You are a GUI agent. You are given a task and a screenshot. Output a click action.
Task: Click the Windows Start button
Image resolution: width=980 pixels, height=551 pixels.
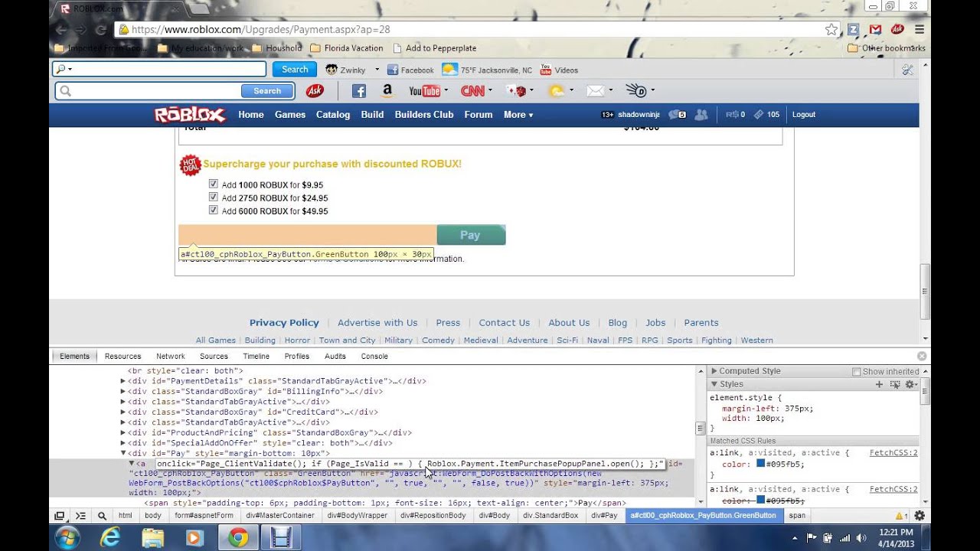67,538
